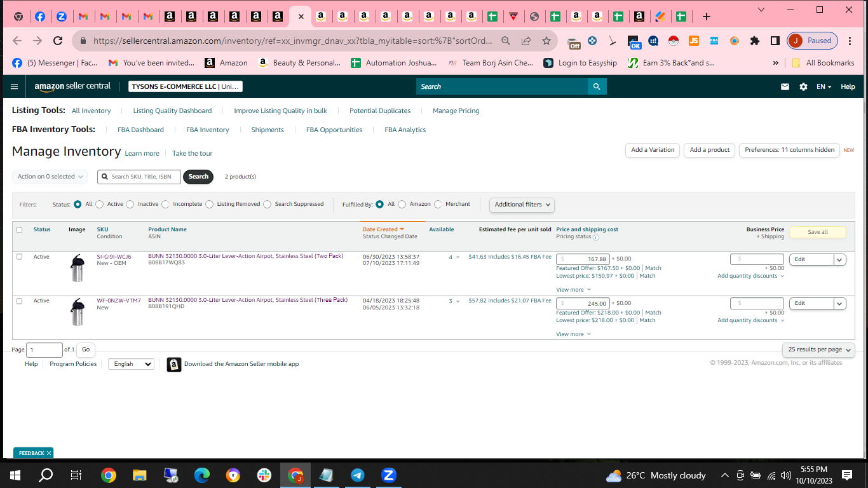
Task: Expand the Action on 0 selected dropdown
Action: [x=50, y=177]
